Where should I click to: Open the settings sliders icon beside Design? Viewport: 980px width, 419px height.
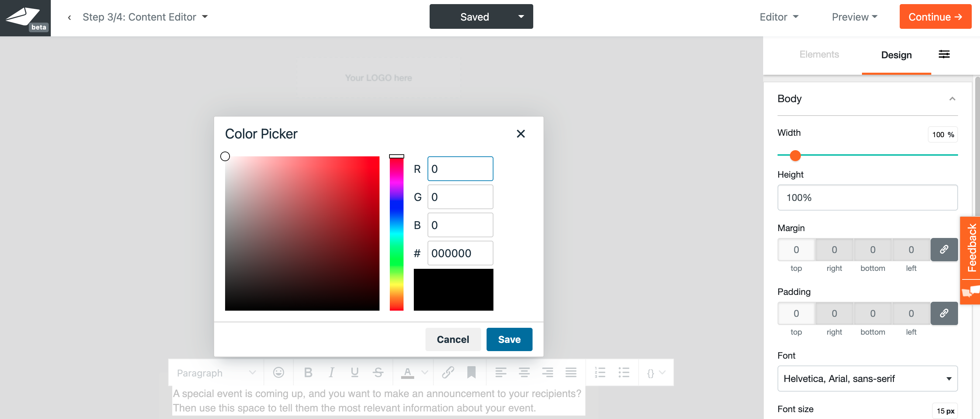(x=944, y=55)
